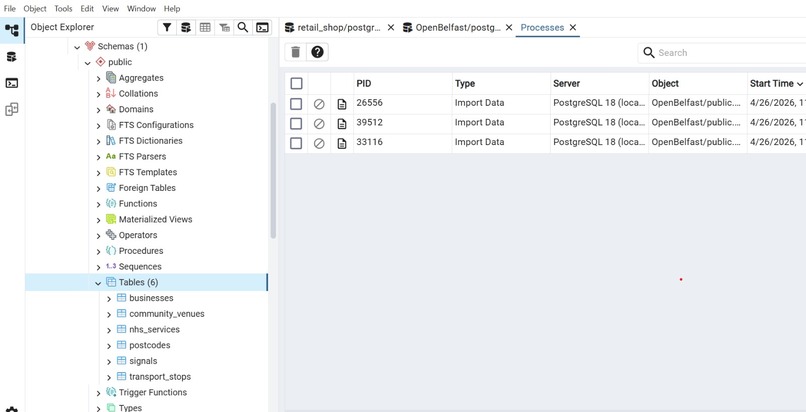Collapse the Tables (6) node
This screenshot has height=412, width=806.
(x=98, y=283)
